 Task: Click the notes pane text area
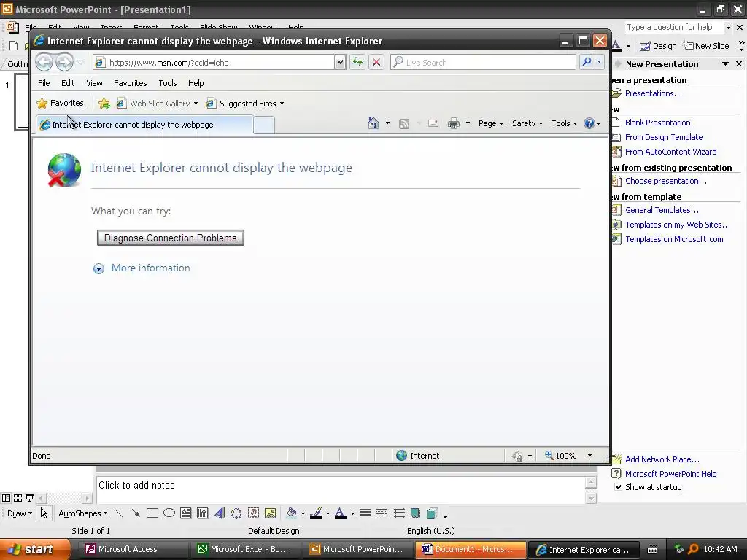click(x=340, y=489)
